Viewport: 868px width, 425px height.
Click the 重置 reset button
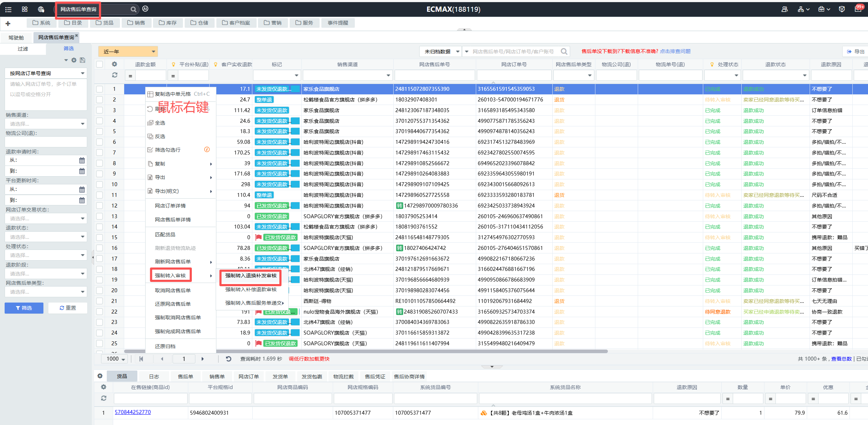[68, 308]
